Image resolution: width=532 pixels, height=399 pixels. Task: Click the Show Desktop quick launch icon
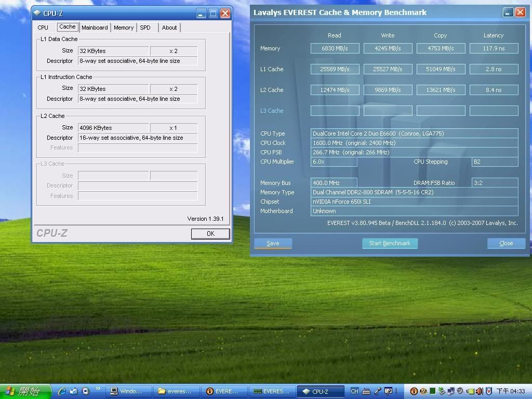74,391
